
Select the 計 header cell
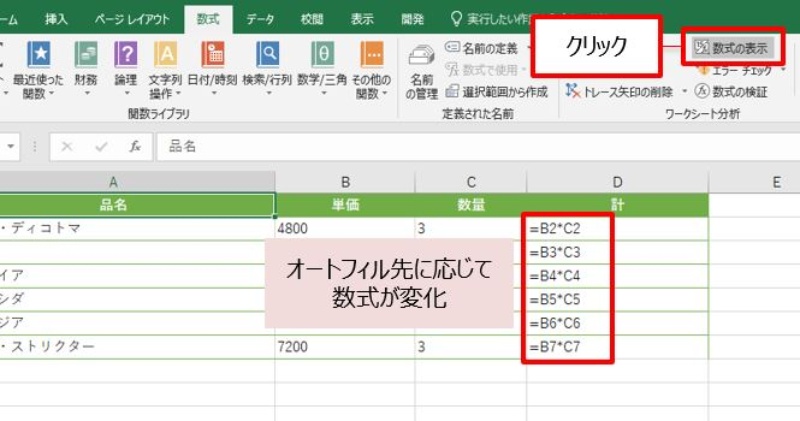(x=617, y=205)
